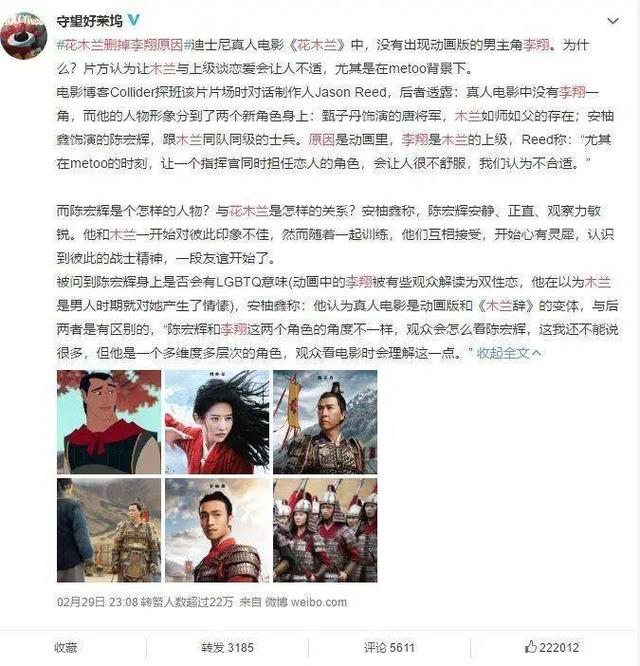The height and width of the screenshot is (666, 640).
Task: Click 转发 3185 to repost
Action: (x=227, y=647)
